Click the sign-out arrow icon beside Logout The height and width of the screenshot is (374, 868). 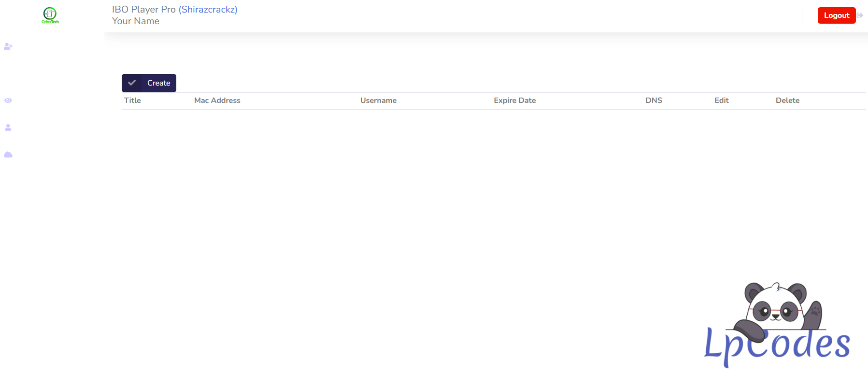[x=860, y=15]
